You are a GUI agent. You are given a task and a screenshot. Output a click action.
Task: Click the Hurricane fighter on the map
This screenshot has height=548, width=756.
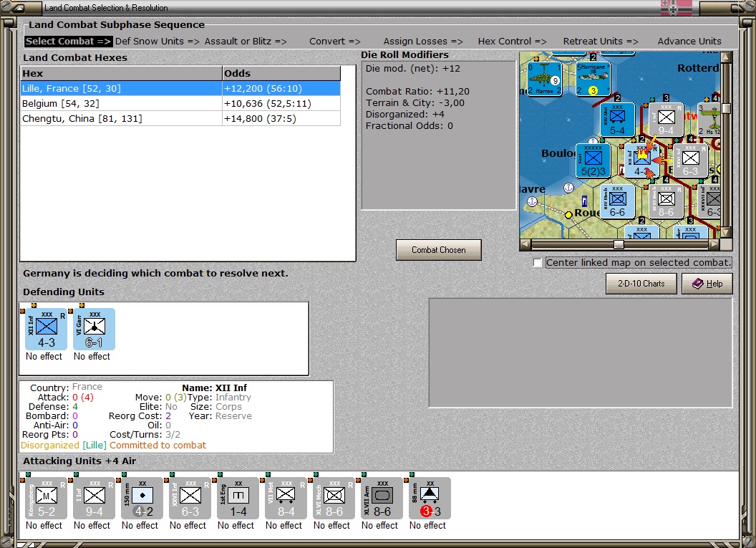coord(593,79)
